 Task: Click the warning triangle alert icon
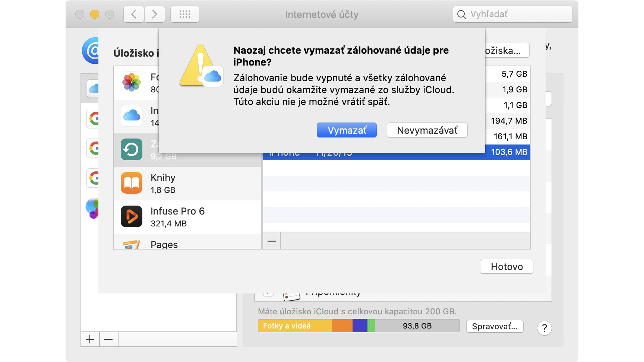coord(201,66)
